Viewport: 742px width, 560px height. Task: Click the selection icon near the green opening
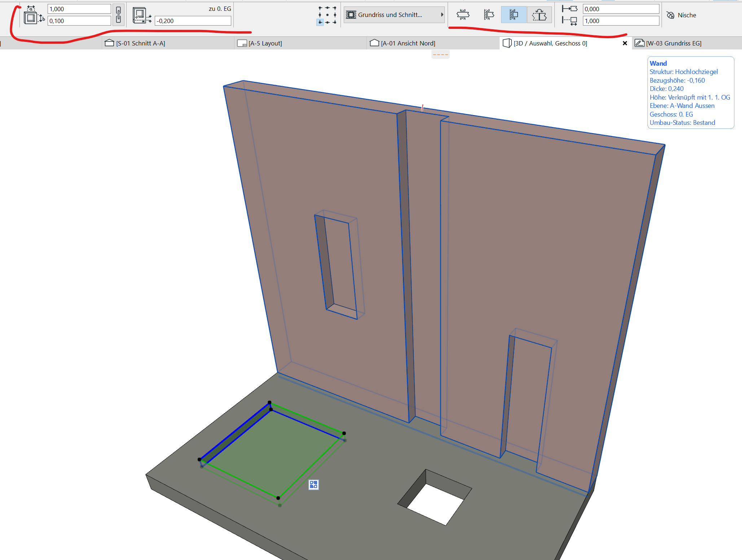(x=313, y=485)
